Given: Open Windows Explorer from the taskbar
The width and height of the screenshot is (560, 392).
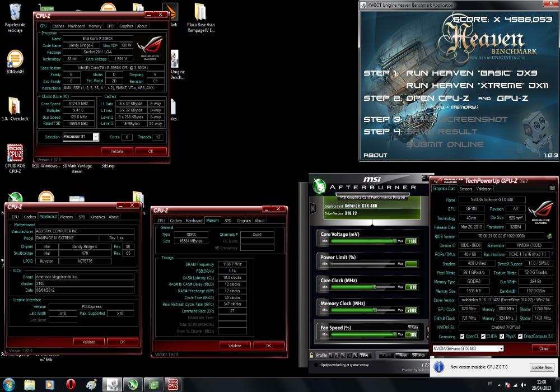Looking at the screenshot, I should (x=30, y=385).
